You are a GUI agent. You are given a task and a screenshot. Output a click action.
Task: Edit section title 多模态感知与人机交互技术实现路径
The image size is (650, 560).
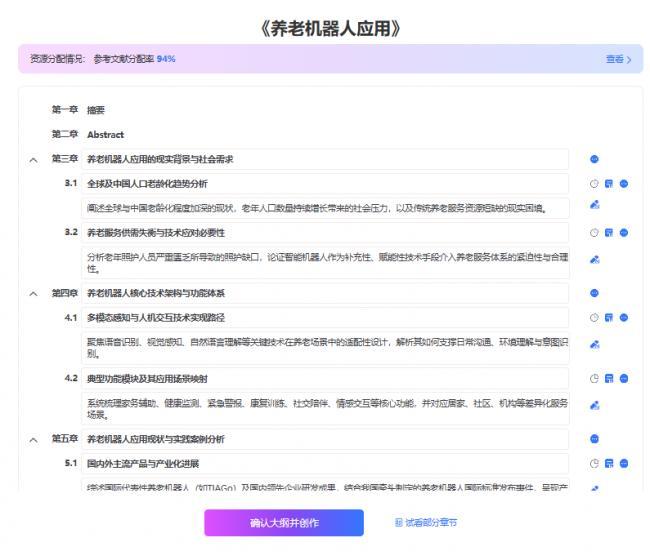point(325,318)
